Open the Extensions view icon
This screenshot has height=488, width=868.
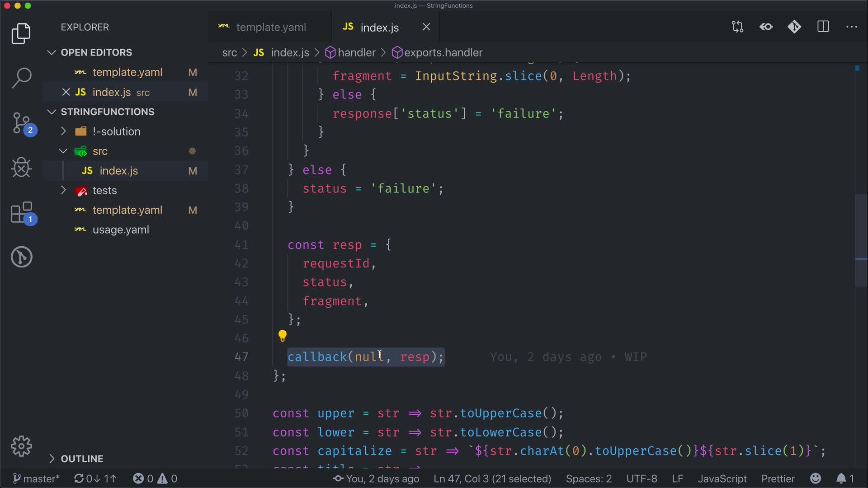tap(21, 212)
